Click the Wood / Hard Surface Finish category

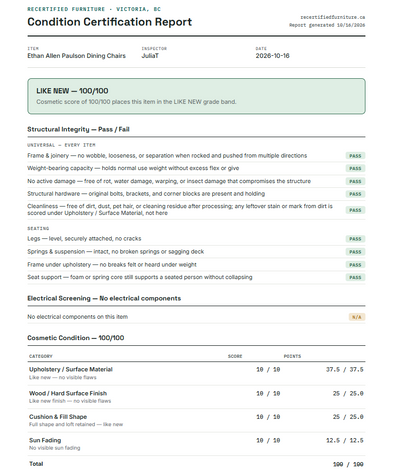click(68, 393)
